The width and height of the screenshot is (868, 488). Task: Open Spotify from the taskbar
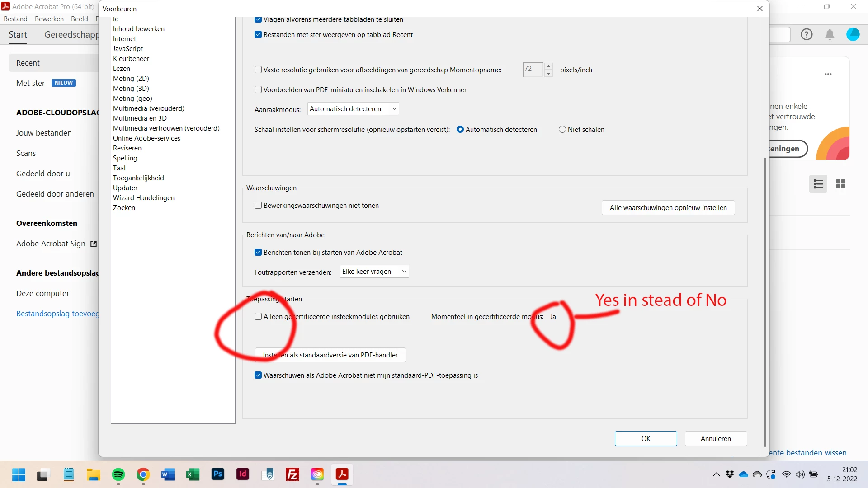tap(118, 474)
